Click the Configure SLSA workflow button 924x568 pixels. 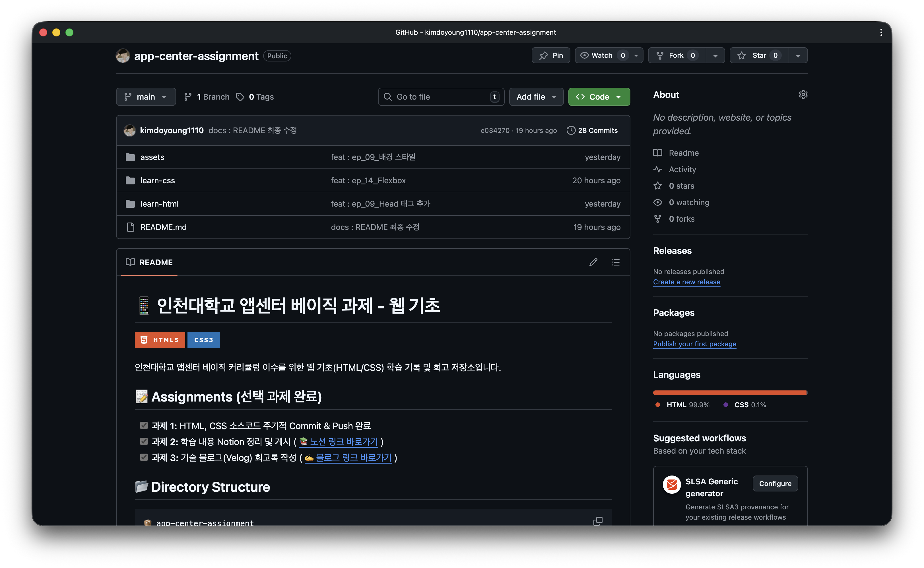point(775,483)
